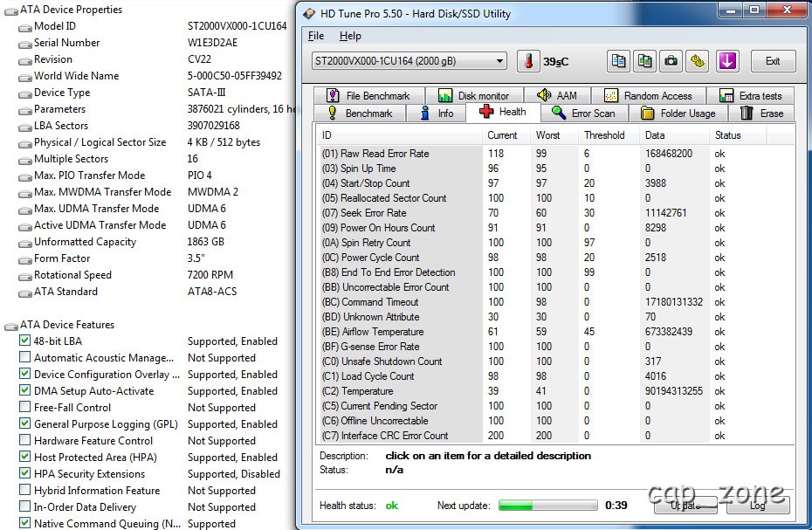Click the camera save screenshot icon
Screen dimensions: 812x530
[x=671, y=61]
